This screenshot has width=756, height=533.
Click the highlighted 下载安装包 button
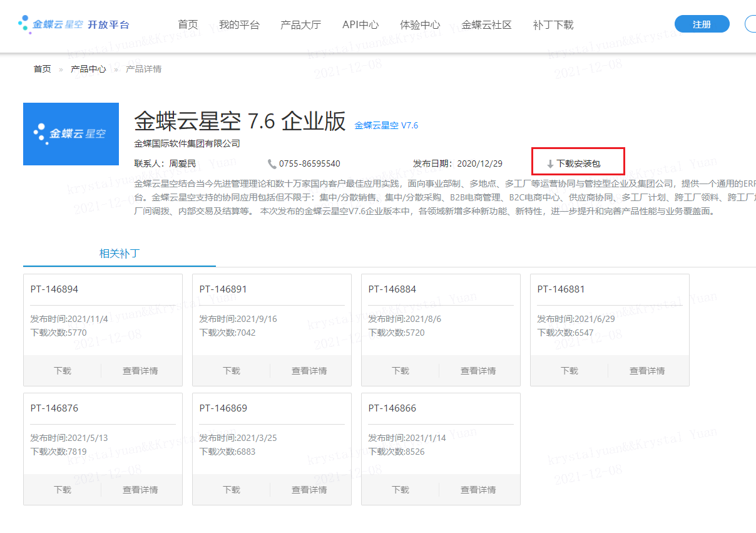(x=578, y=162)
